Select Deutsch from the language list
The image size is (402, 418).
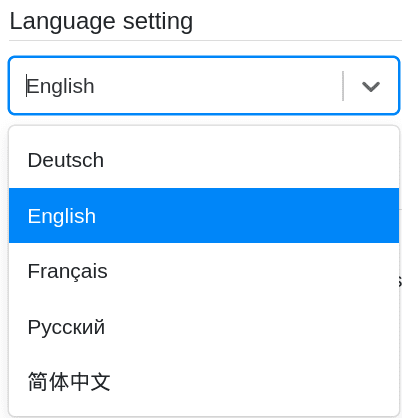(204, 160)
